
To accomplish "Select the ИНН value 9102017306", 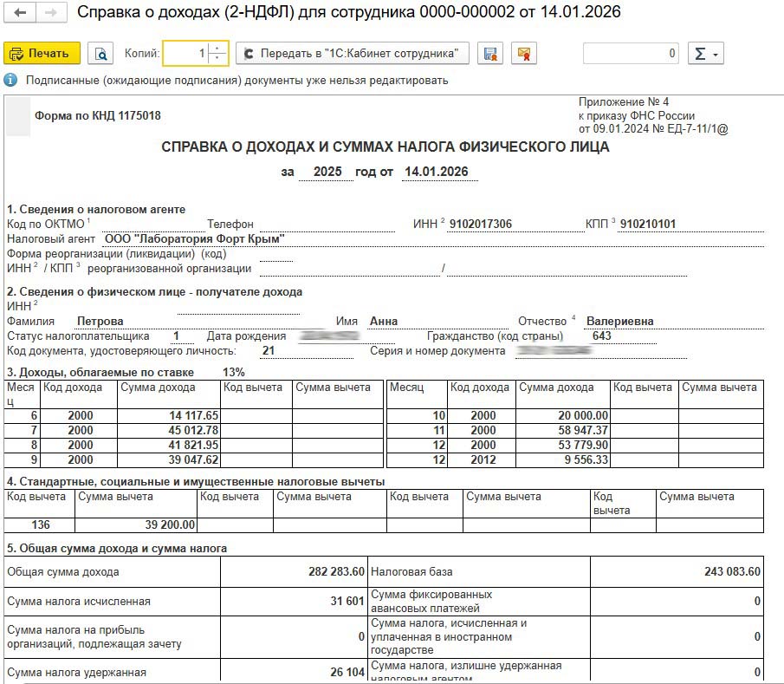I will point(480,224).
